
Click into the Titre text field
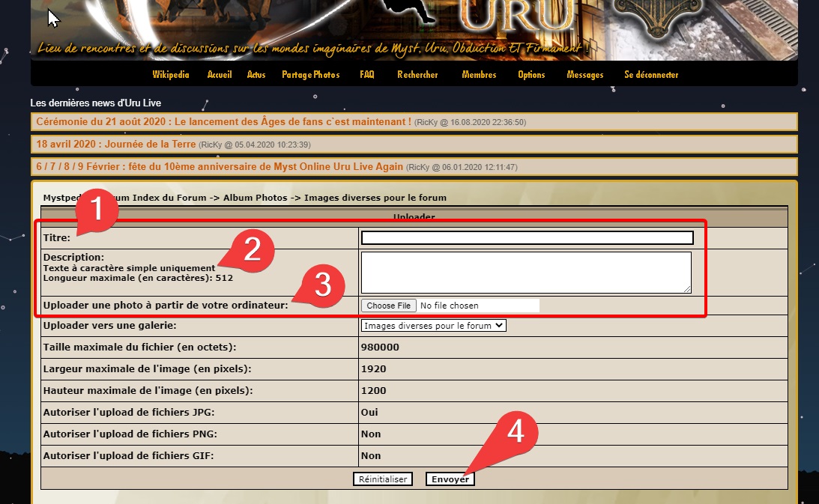(527, 238)
